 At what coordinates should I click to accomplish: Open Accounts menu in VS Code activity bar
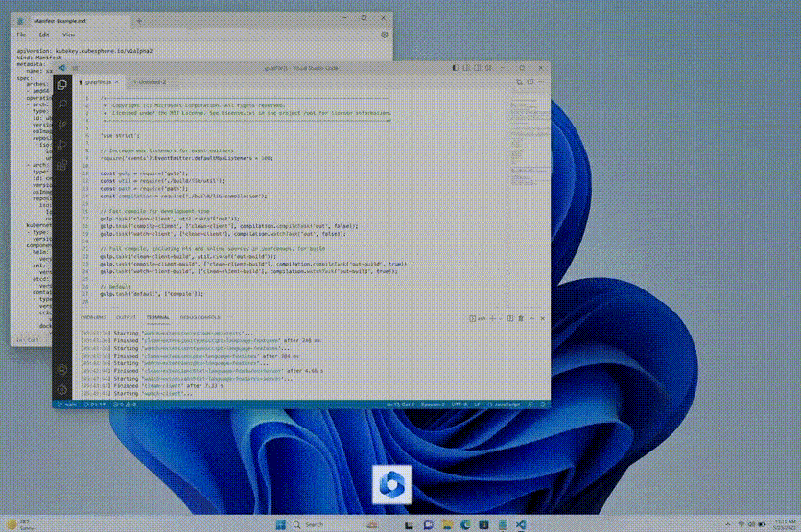point(61,370)
